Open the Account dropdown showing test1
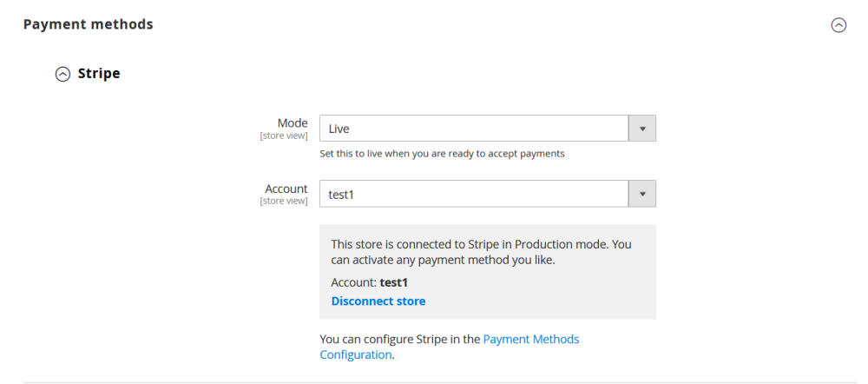The image size is (868, 384). point(488,194)
